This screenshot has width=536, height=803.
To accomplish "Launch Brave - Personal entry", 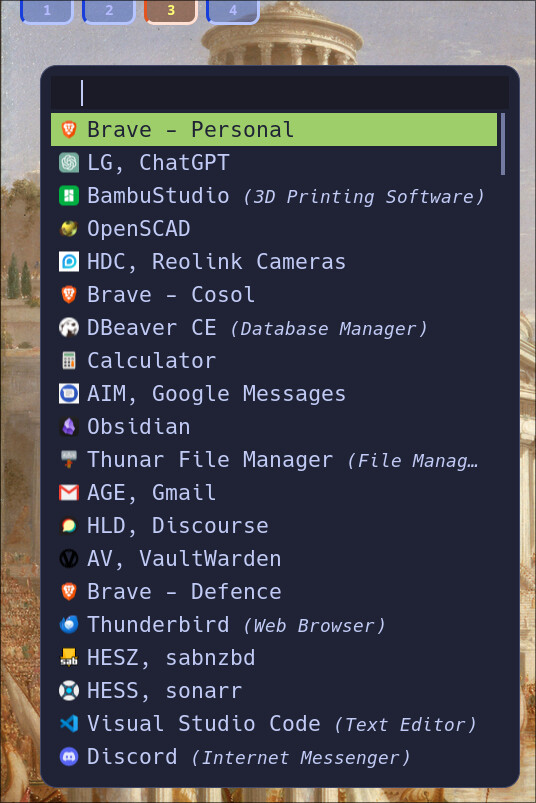I will click(x=274, y=130).
